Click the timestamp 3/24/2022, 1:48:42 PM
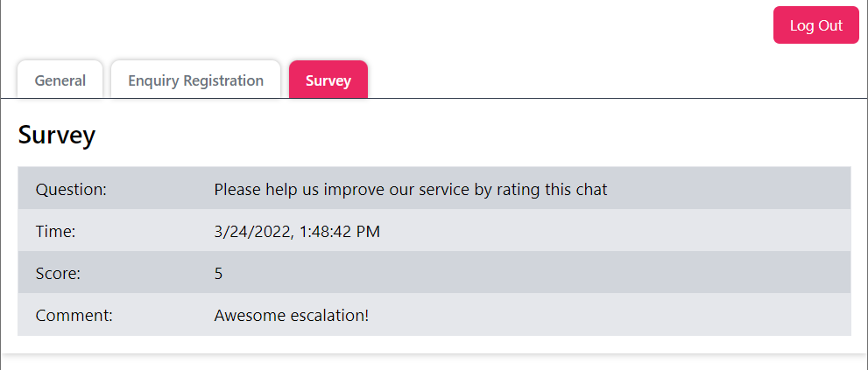 point(297,232)
